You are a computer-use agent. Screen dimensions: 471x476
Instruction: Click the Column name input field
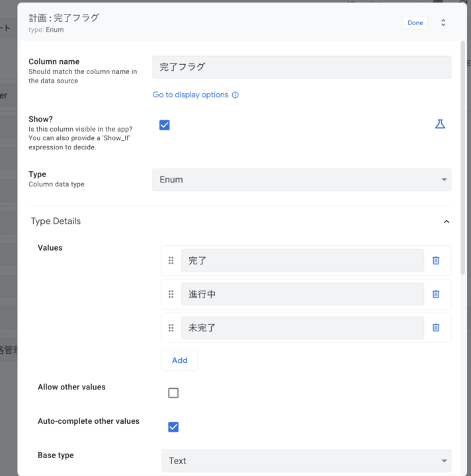pyautogui.click(x=302, y=67)
